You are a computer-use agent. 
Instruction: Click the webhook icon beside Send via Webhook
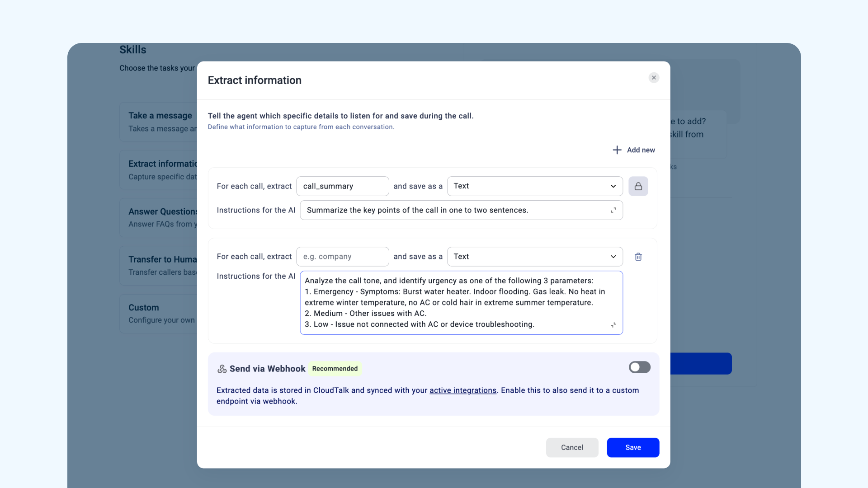[222, 369]
